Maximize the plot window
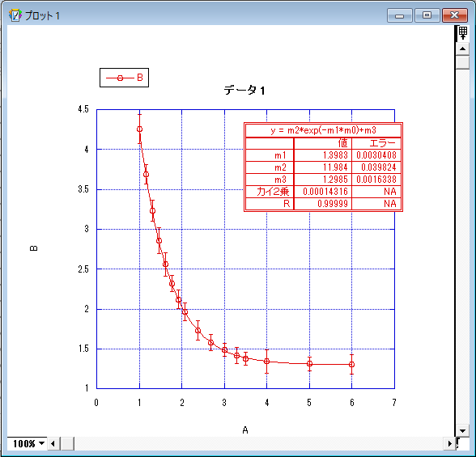 [x=427, y=15]
